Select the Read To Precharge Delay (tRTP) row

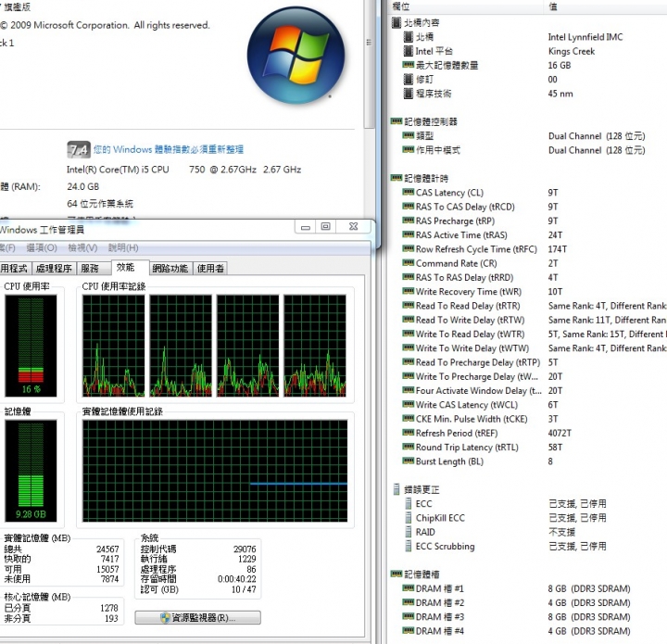(527, 362)
